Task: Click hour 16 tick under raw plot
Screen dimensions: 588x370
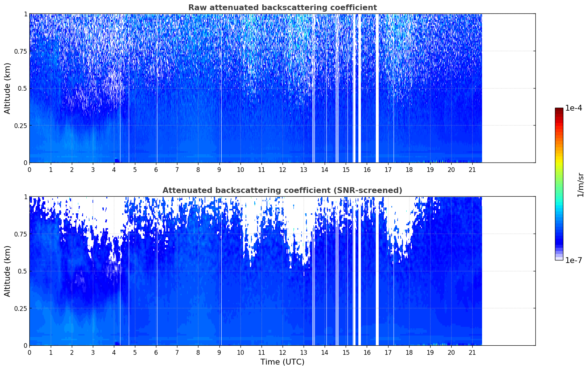Action: 367,169
